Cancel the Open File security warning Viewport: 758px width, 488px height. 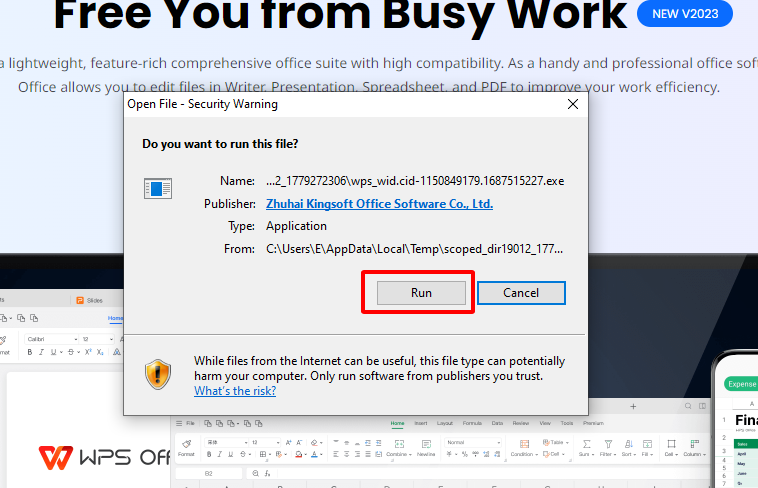(x=521, y=293)
